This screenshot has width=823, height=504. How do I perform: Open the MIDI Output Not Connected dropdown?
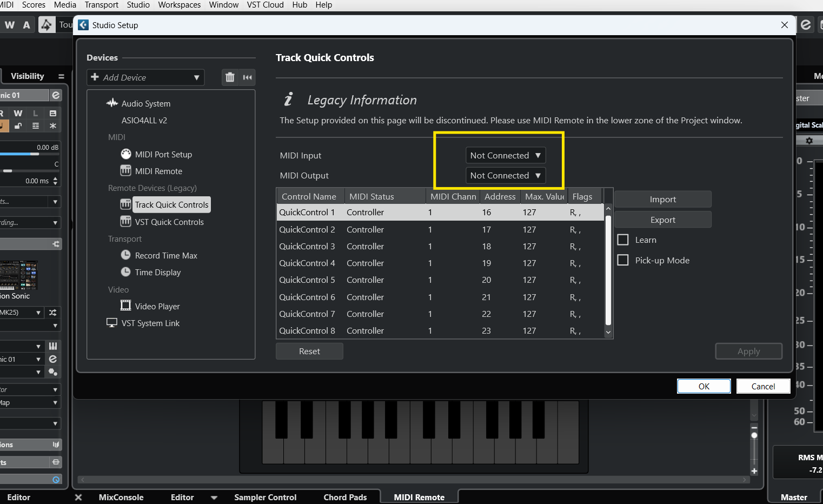[506, 175]
